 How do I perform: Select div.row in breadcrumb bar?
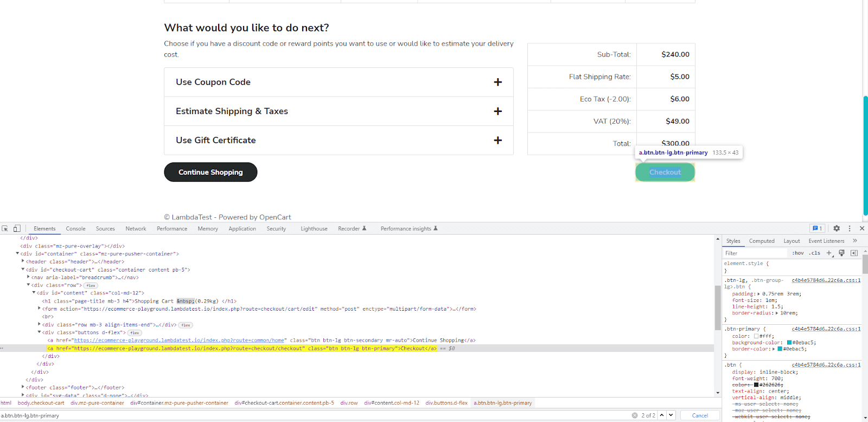(349, 403)
